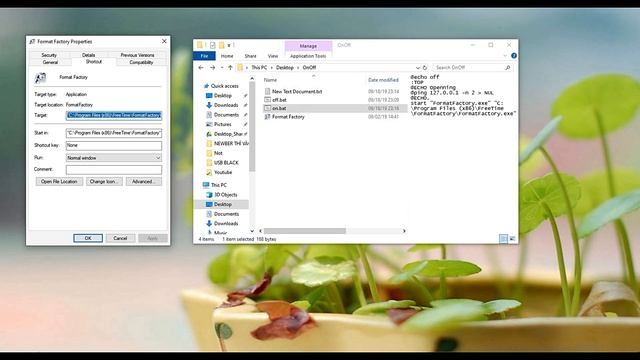Switch to details view layout icon
This screenshot has height=360, width=640.
pos(503,238)
